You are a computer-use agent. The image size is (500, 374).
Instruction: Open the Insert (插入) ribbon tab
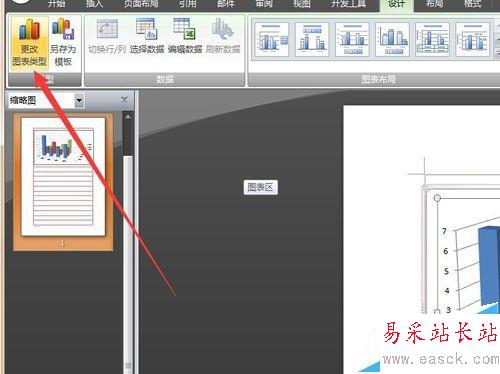(94, 4)
